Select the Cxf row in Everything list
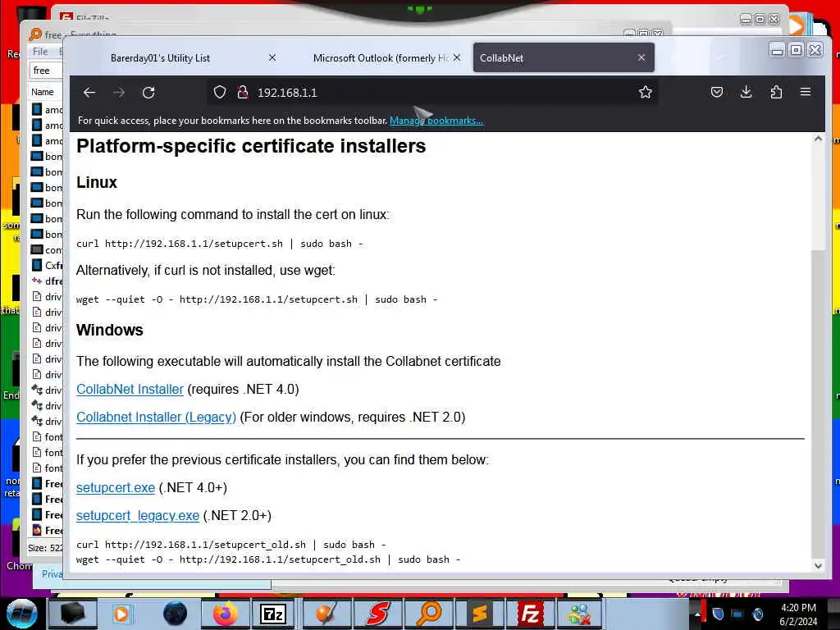 coord(47,266)
